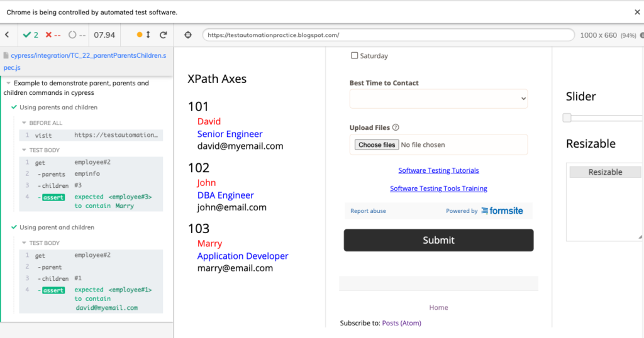The width and height of the screenshot is (644, 338).
Task: Check the Saturday checkbox
Action: [x=355, y=55]
